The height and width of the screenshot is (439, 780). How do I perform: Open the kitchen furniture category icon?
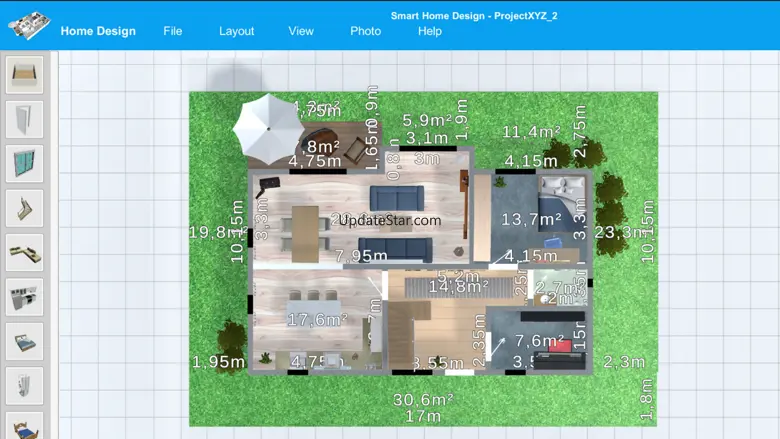24,297
